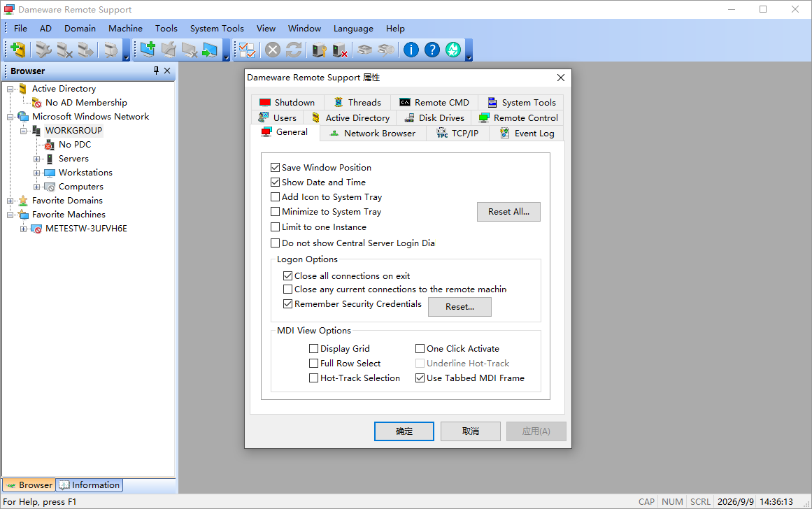The width and height of the screenshot is (812, 509).
Task: Click the add domain toolbar icon
Action: click(18, 50)
